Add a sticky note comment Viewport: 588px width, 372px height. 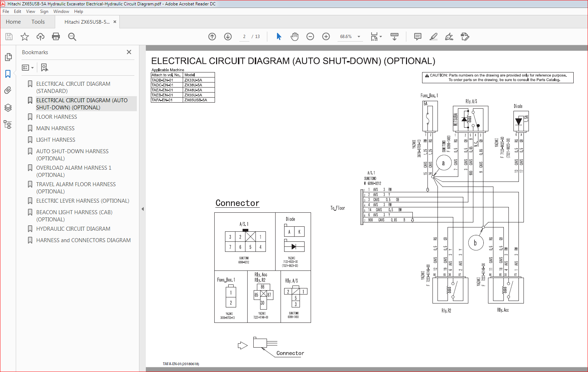[x=418, y=37]
